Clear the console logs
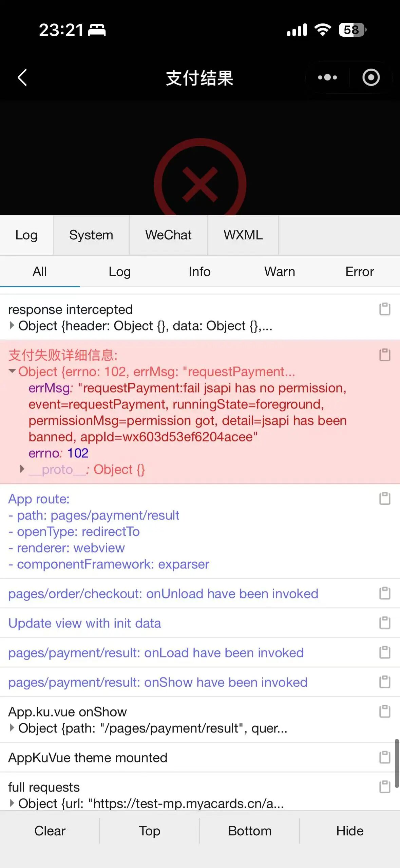Image resolution: width=400 pixels, height=868 pixels. (50, 831)
